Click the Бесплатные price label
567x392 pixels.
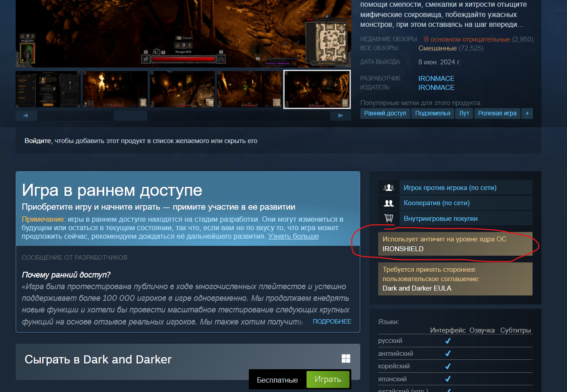277,380
